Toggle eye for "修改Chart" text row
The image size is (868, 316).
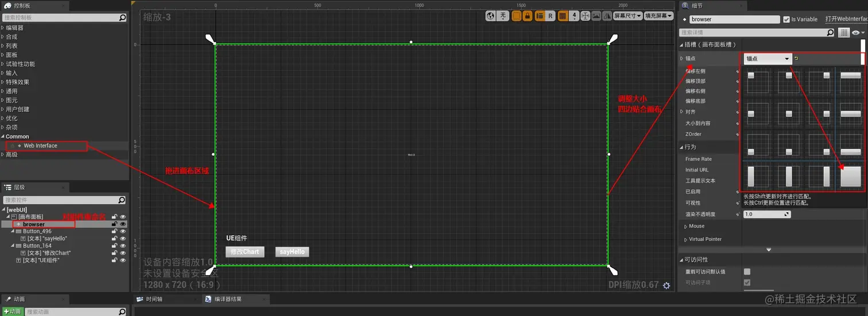click(123, 253)
